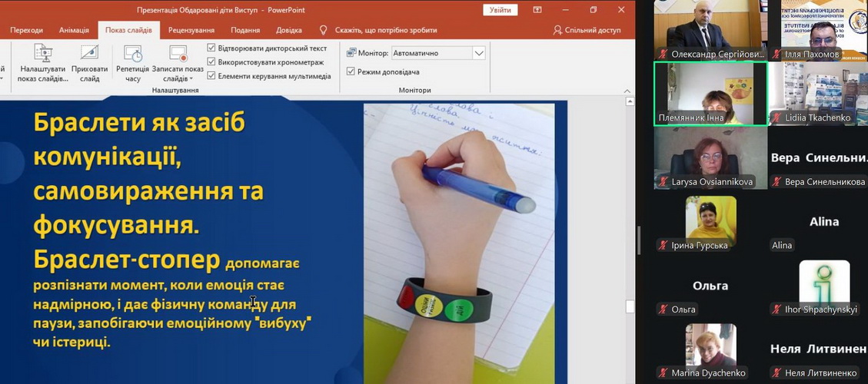Image resolution: width=868 pixels, height=384 pixels.
Task: Uncheck Play Narrations (Відтворювати дикторський текст)
Action: click(211, 48)
